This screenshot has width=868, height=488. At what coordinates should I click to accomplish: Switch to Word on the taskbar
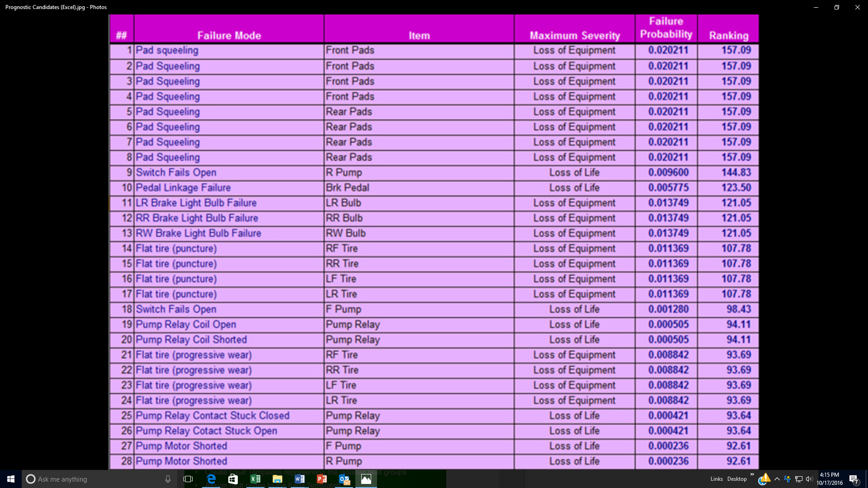299,479
